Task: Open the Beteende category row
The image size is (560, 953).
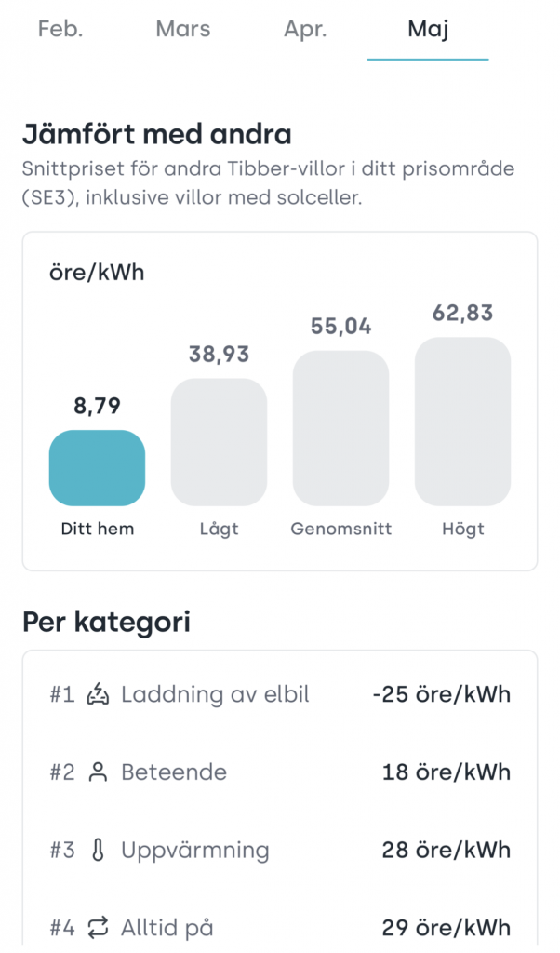Action: tap(280, 772)
